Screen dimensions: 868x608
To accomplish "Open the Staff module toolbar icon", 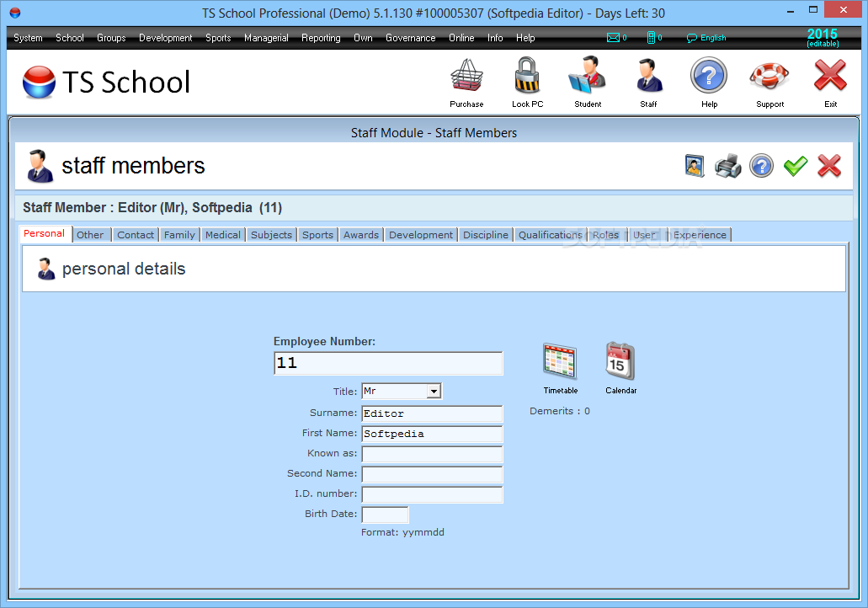I will [649, 76].
